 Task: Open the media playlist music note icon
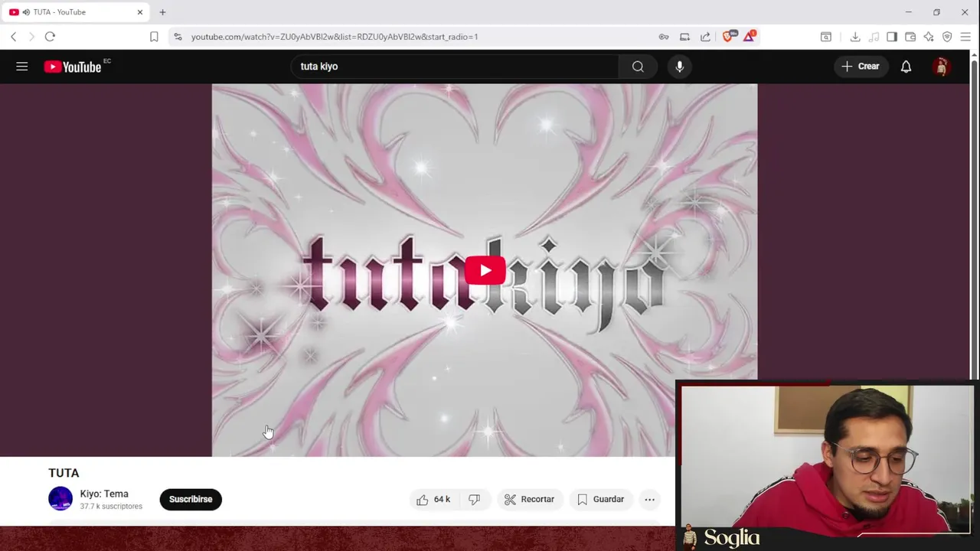[x=874, y=37]
